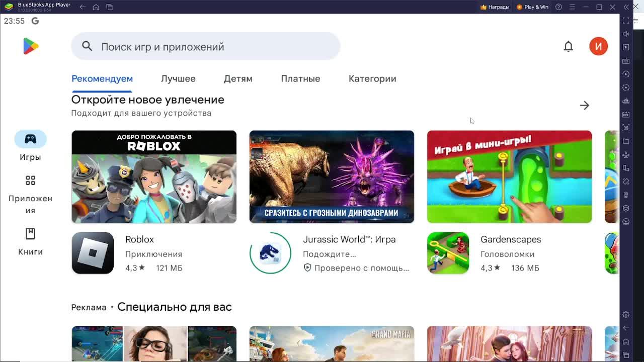The height and width of the screenshot is (362, 644).
Task: Click the Install APK icon
Action: coord(626,114)
